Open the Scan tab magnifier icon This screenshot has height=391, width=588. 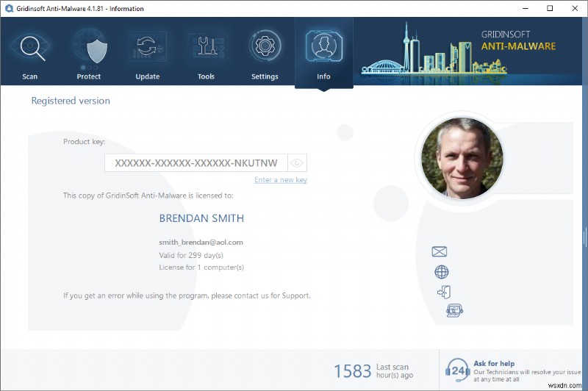[32, 49]
